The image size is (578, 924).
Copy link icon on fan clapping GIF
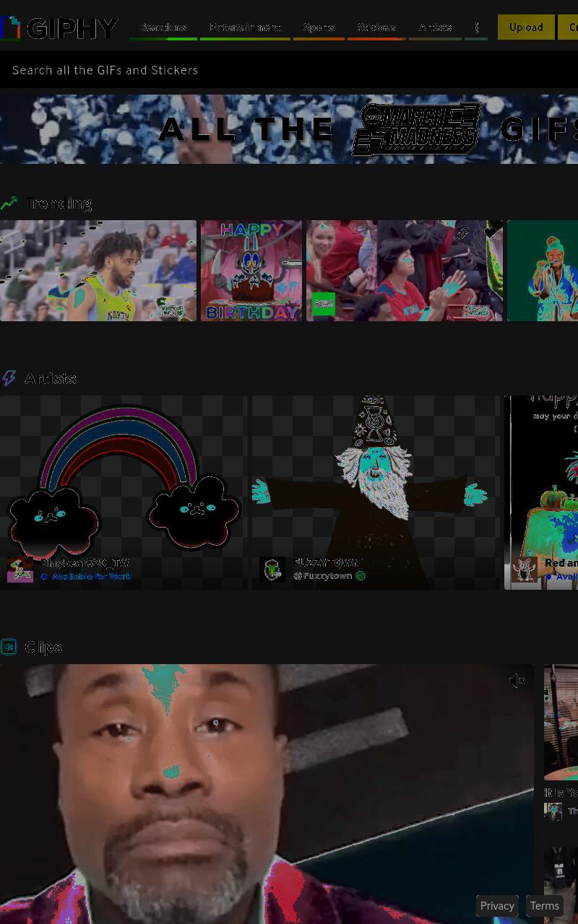(x=463, y=233)
